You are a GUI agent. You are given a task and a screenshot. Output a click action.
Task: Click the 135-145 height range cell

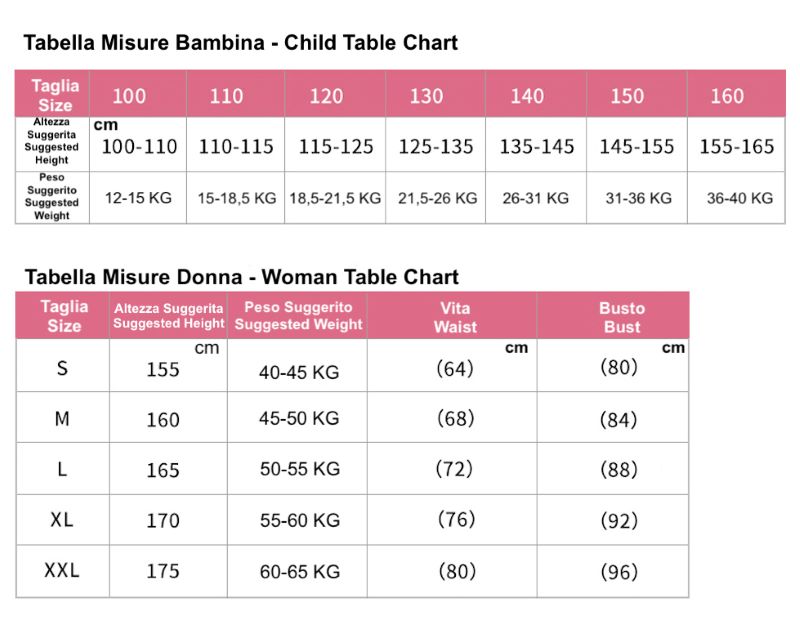(x=537, y=147)
